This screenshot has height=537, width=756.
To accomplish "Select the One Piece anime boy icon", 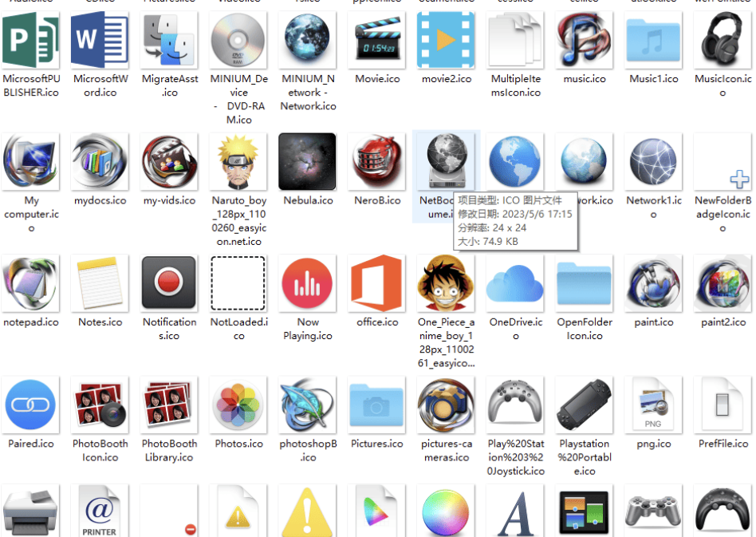I will coord(447,283).
